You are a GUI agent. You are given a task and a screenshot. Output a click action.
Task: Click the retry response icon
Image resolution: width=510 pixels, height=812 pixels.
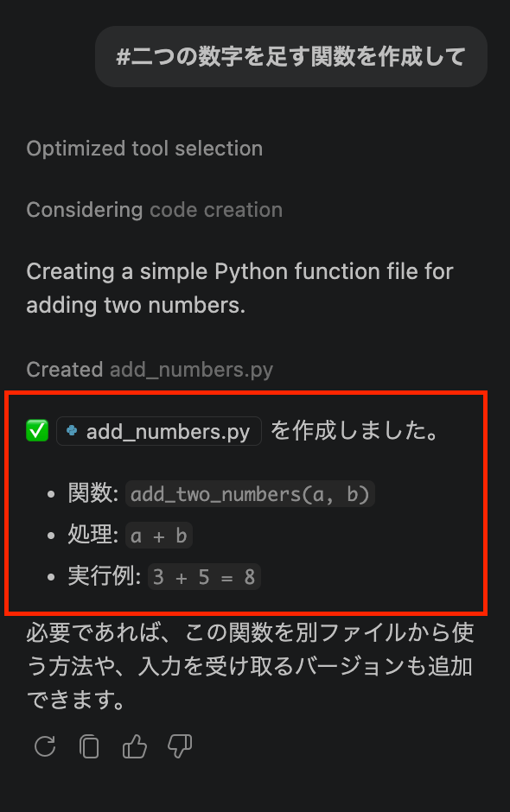coord(45,746)
